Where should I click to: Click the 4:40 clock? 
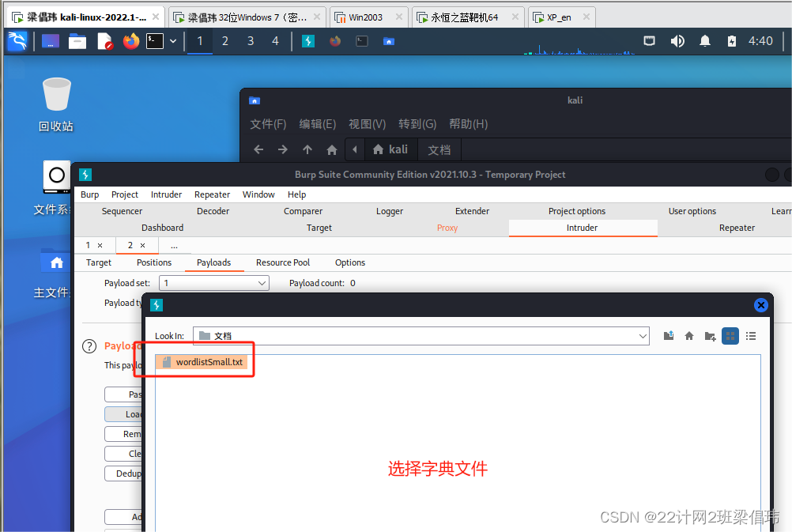(760, 41)
